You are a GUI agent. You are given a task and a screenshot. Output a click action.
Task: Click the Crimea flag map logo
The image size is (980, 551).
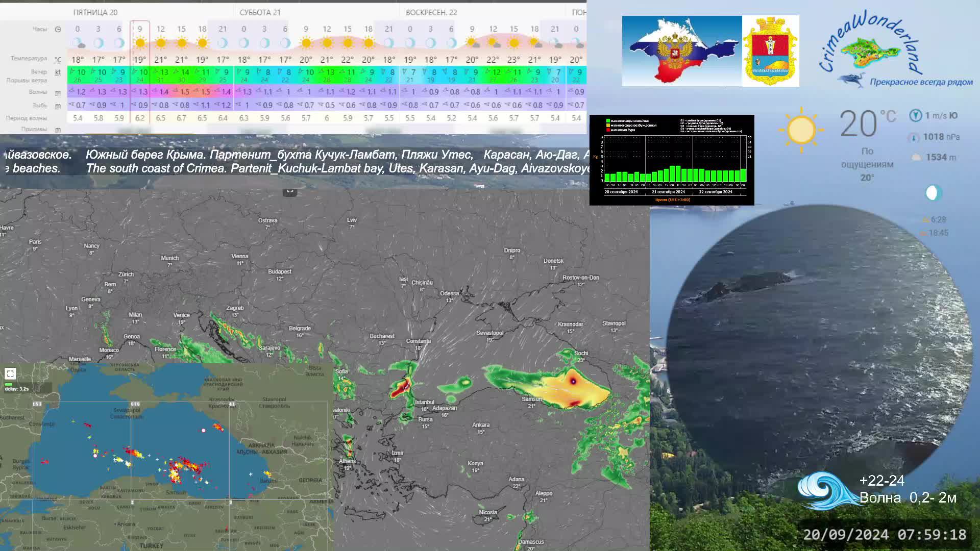point(682,51)
